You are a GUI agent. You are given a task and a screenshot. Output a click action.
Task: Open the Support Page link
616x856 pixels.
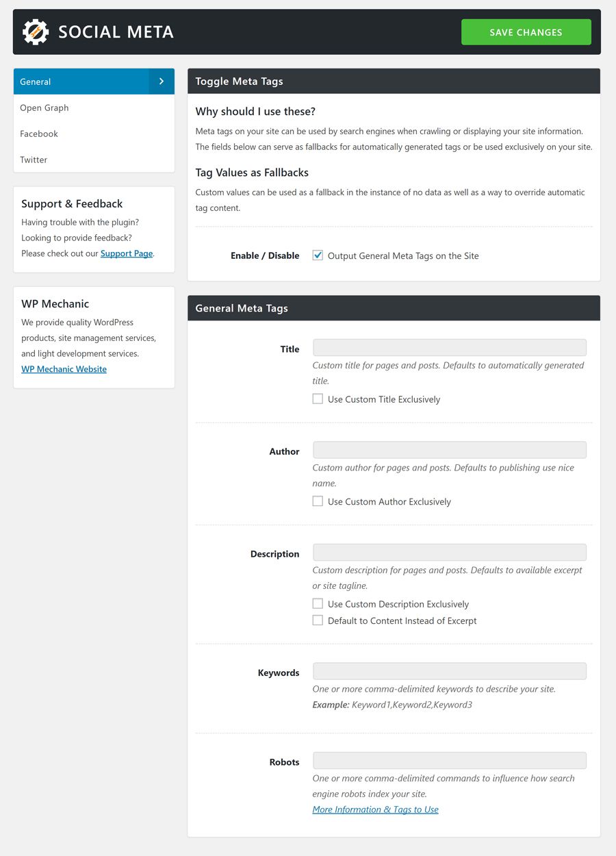[x=127, y=253]
